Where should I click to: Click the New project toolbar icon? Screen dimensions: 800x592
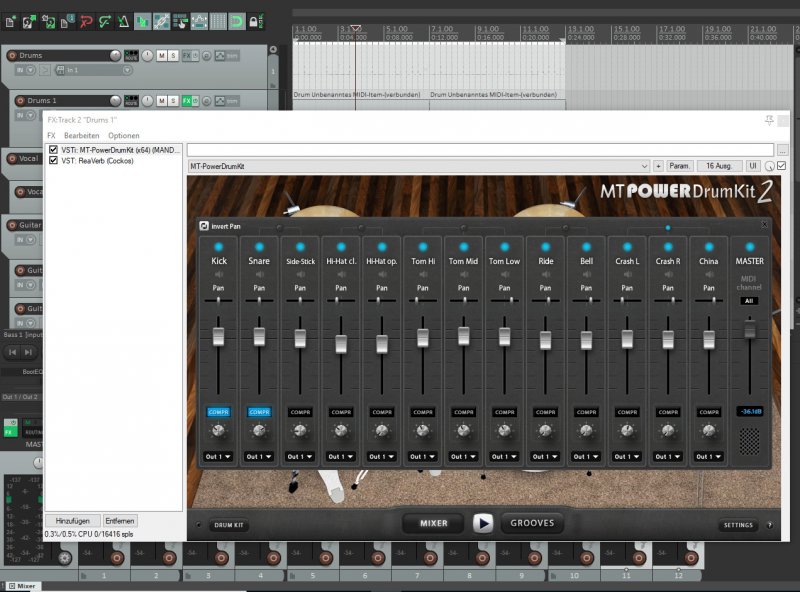tap(10, 22)
